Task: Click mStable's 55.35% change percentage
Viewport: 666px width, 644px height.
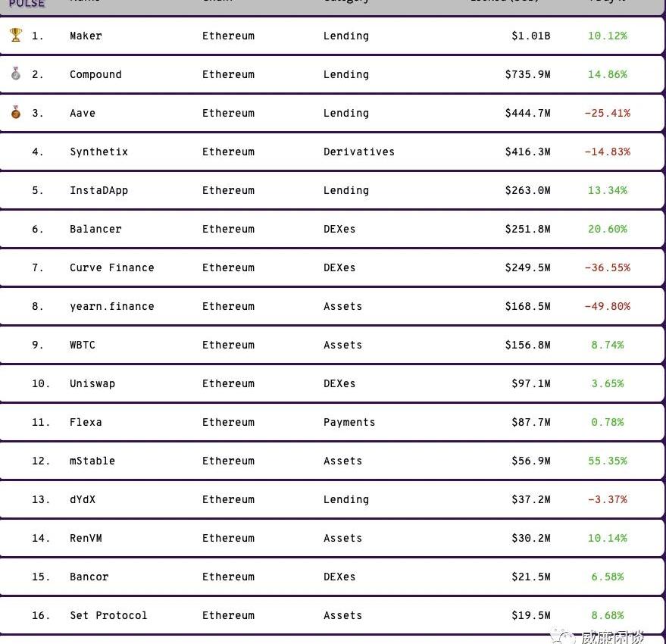Action: point(608,461)
